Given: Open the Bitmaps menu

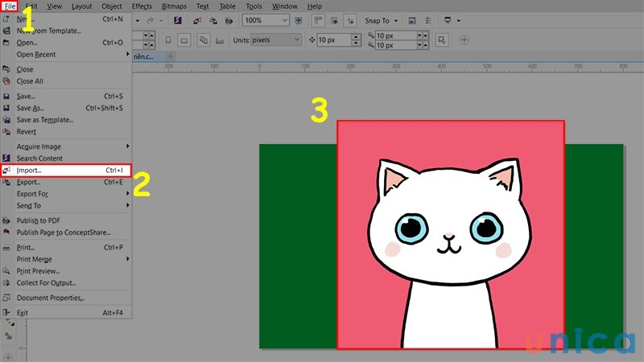Looking at the screenshot, I should coord(174,6).
